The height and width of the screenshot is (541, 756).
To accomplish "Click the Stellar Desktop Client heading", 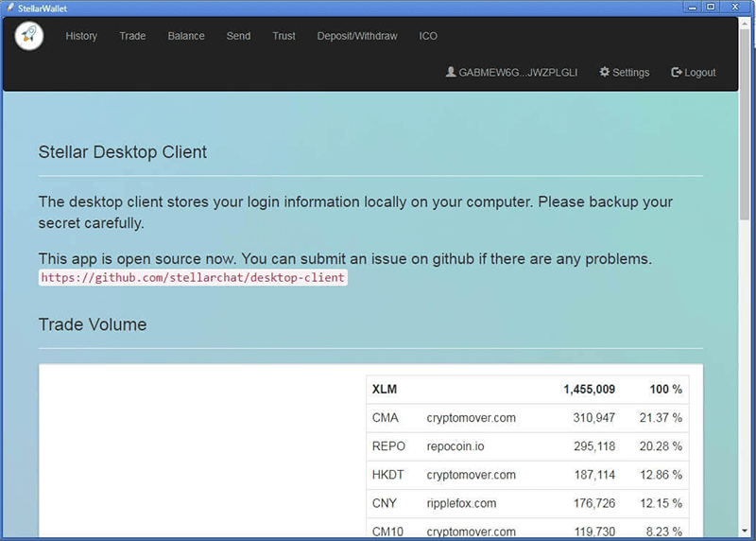I will click(x=123, y=152).
